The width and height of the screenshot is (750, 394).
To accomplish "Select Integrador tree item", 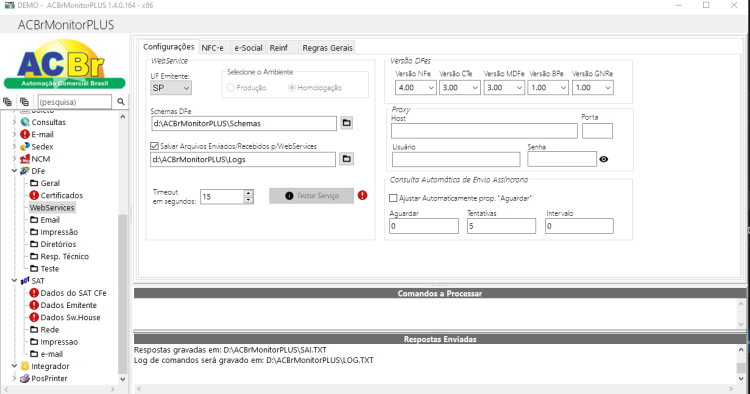I will [45, 366].
